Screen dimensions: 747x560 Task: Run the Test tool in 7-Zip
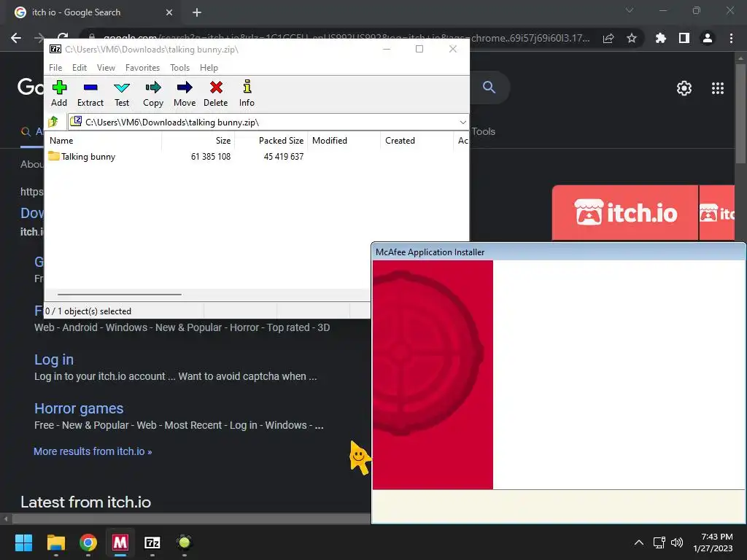pos(122,94)
